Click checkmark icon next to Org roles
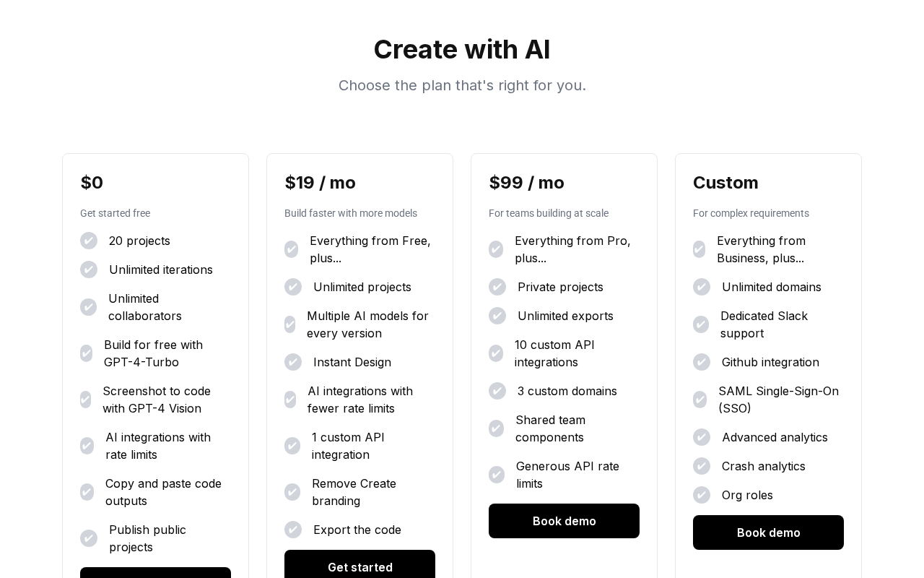Viewport: 924px width, 578px height. 702,495
